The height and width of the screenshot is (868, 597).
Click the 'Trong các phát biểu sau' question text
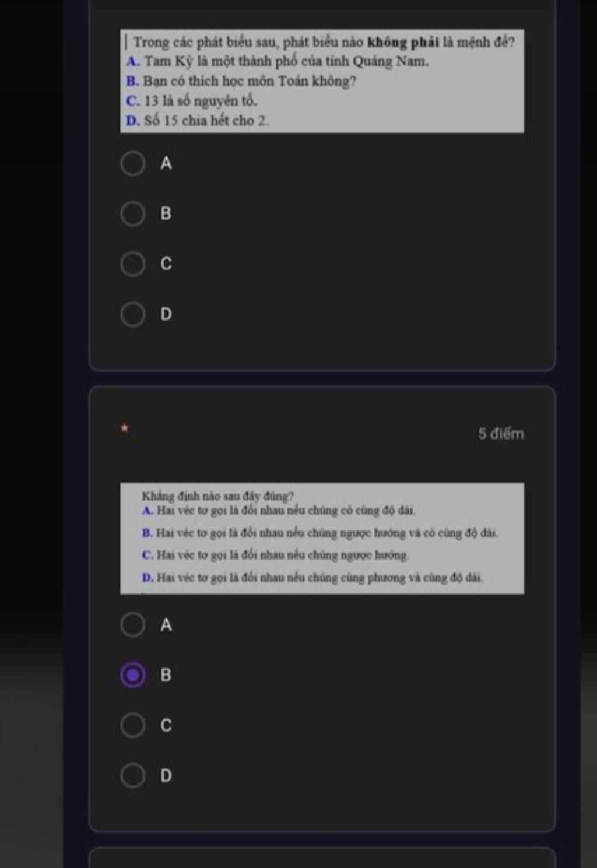point(324,42)
